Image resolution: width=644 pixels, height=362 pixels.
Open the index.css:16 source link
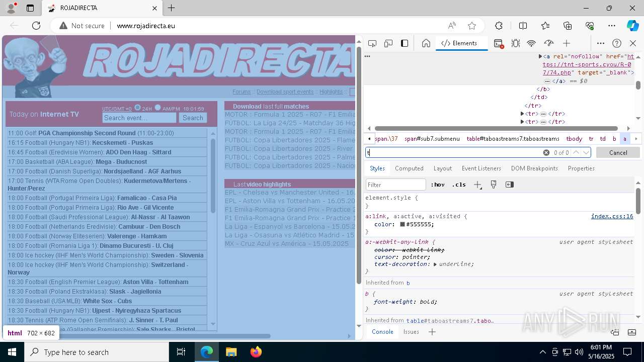click(x=612, y=216)
